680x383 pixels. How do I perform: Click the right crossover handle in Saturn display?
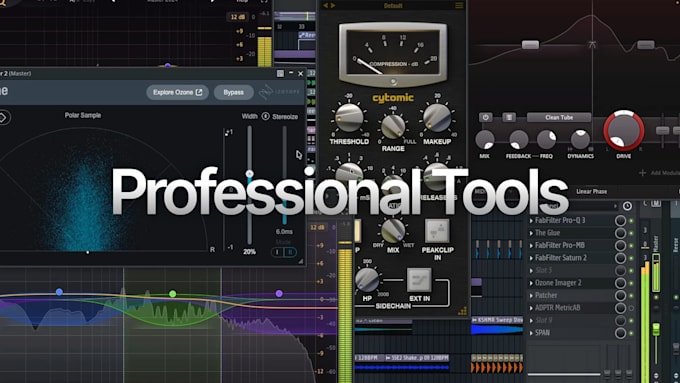[x=645, y=44]
